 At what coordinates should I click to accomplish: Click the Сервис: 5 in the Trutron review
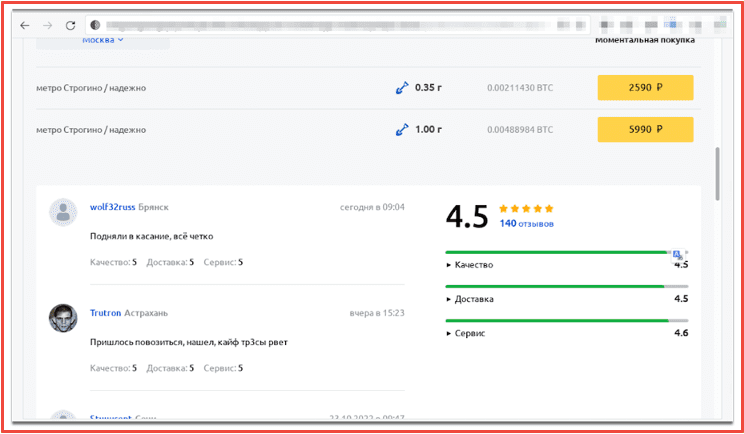click(x=223, y=369)
